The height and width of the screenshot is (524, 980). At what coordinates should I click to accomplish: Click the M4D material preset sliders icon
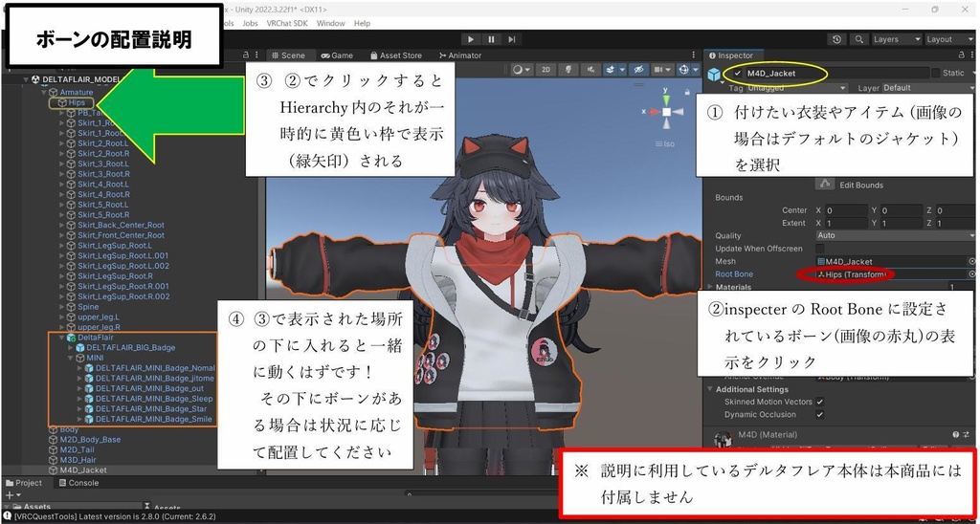tap(965, 435)
